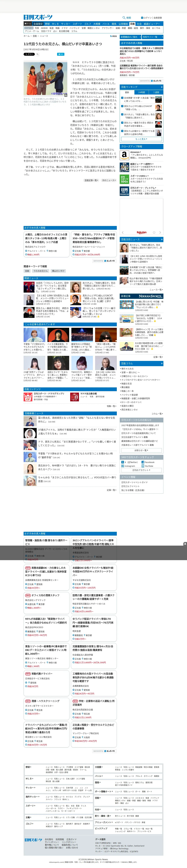Click 芸能 in breadcrumb
The image size is (187, 868).
[x=35, y=36]
